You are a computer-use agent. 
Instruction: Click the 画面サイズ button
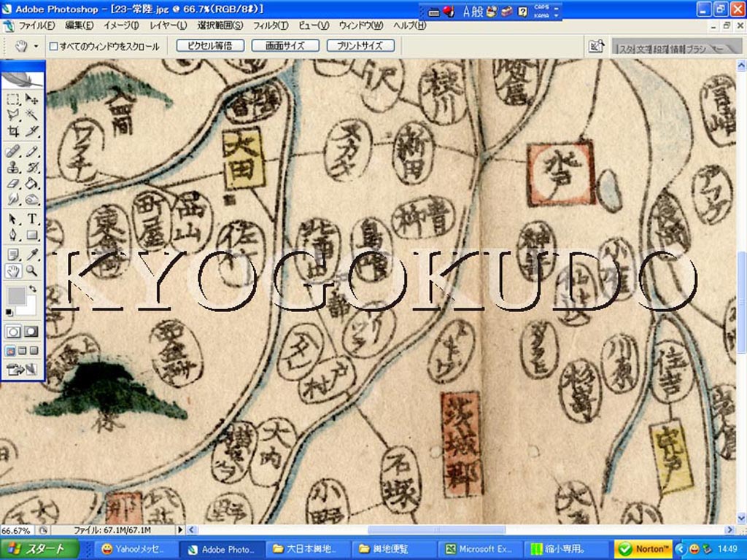(x=285, y=46)
